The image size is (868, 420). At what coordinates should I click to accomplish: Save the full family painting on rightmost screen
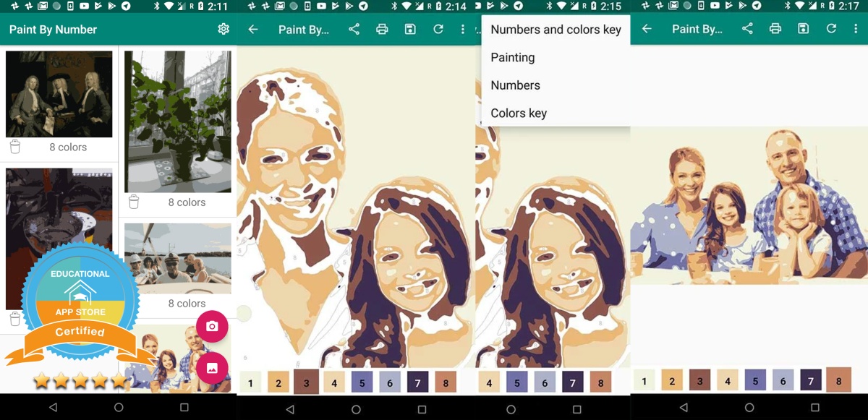[803, 29]
